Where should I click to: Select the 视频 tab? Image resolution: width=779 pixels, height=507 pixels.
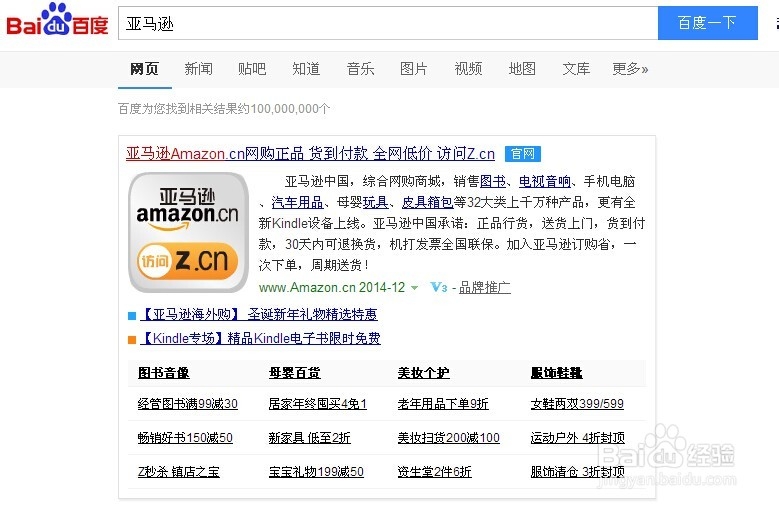click(468, 69)
